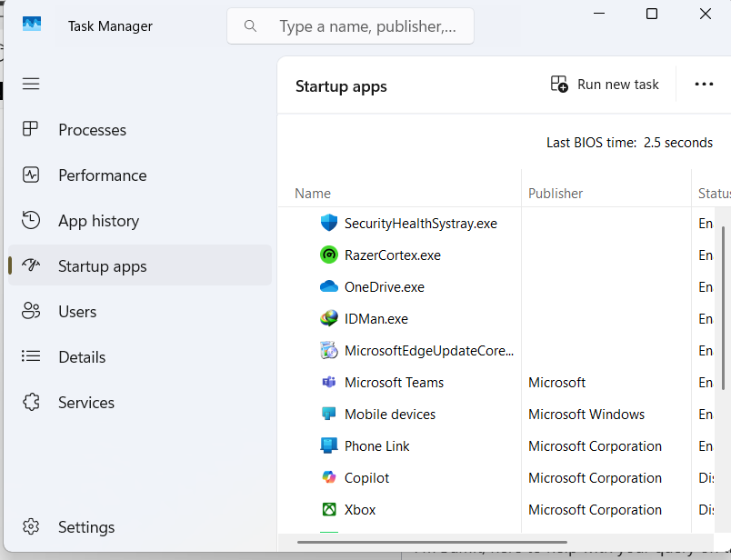Open Task Manager Settings
731x560 pixels.
[x=140, y=527]
